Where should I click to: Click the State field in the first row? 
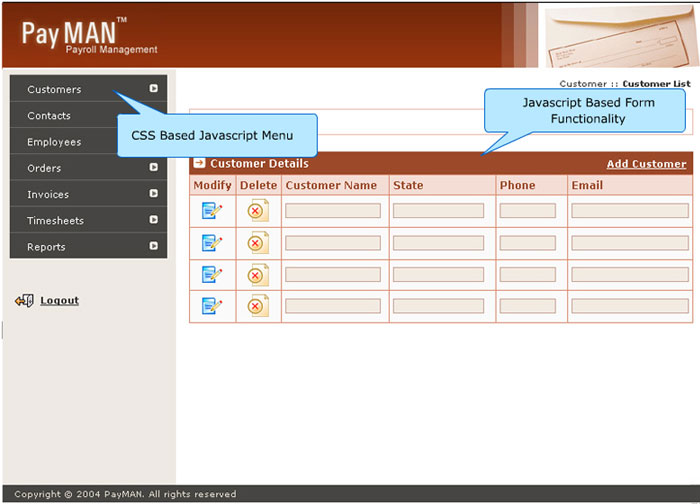pyautogui.click(x=438, y=211)
